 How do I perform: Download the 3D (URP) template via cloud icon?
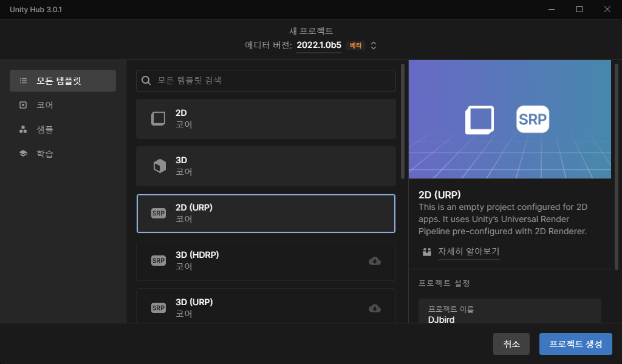(x=374, y=308)
